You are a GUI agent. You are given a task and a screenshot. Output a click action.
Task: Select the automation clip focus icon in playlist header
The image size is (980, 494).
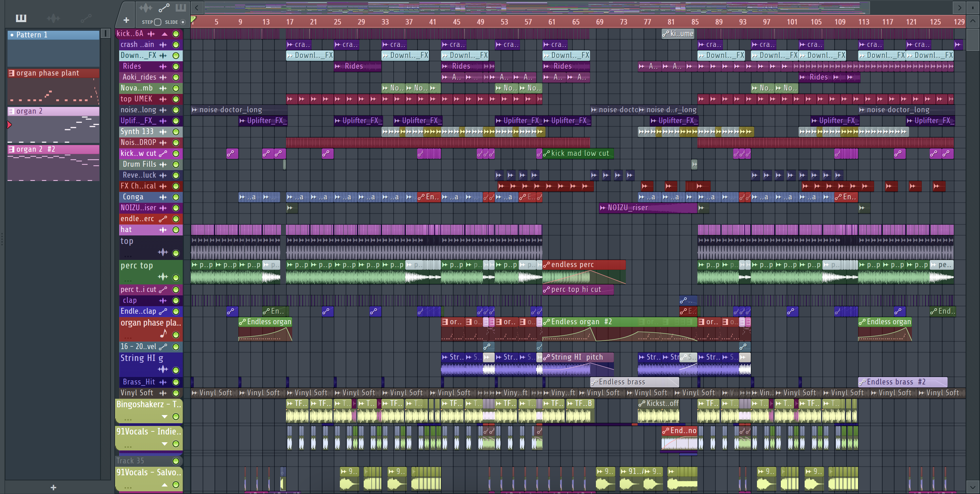[164, 7]
